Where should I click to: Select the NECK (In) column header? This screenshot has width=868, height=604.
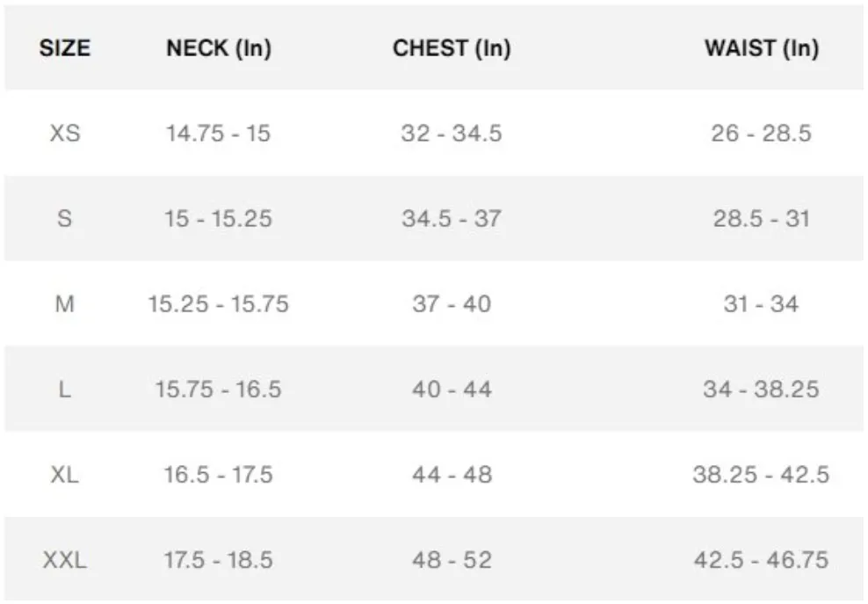219,48
